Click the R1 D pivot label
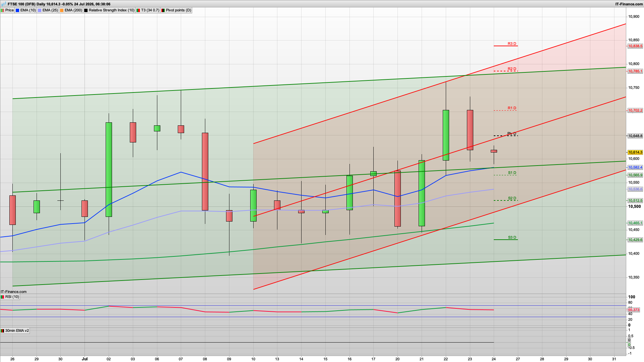This screenshot has height=362, width=644. pyautogui.click(x=512, y=108)
